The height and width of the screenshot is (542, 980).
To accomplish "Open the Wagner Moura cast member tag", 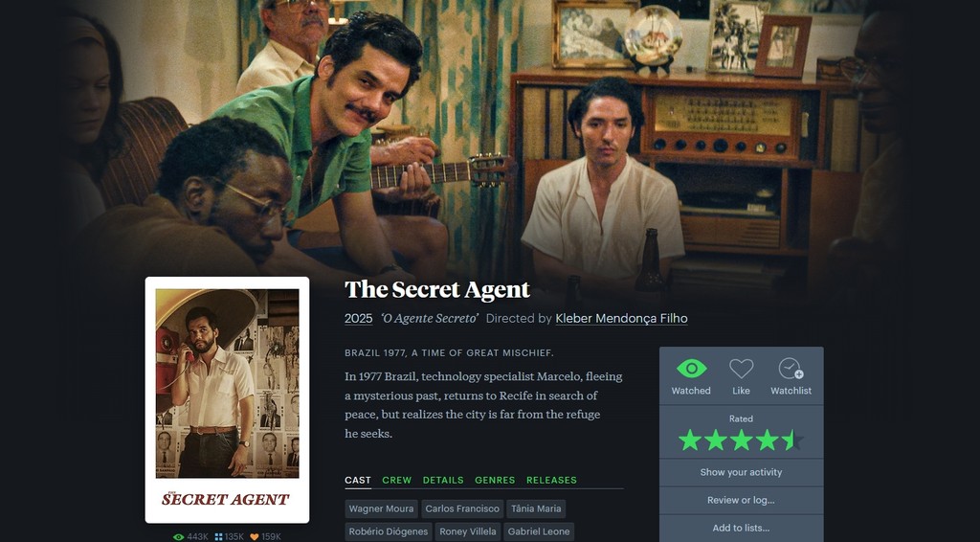I will tap(381, 508).
